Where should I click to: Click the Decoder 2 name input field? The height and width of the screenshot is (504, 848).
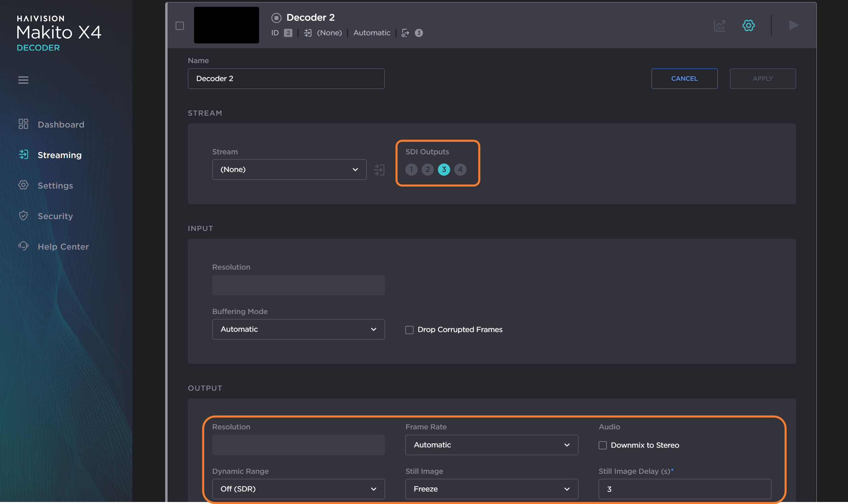286,79
